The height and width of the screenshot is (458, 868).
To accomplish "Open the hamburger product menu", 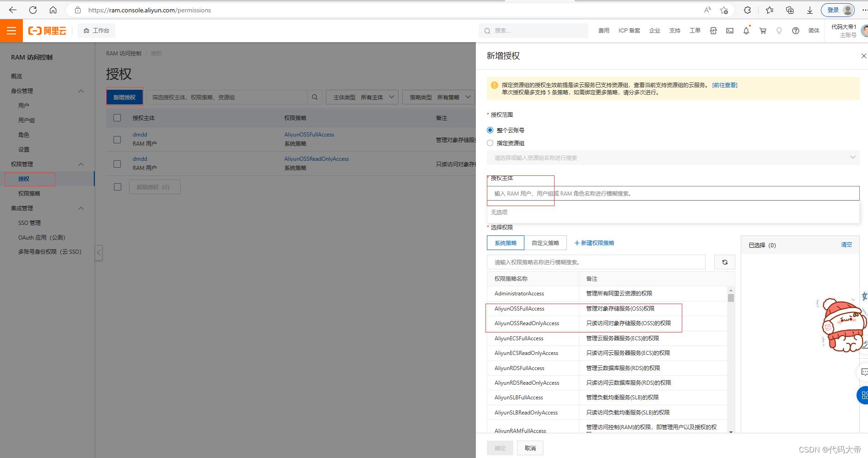I will 11,30.
